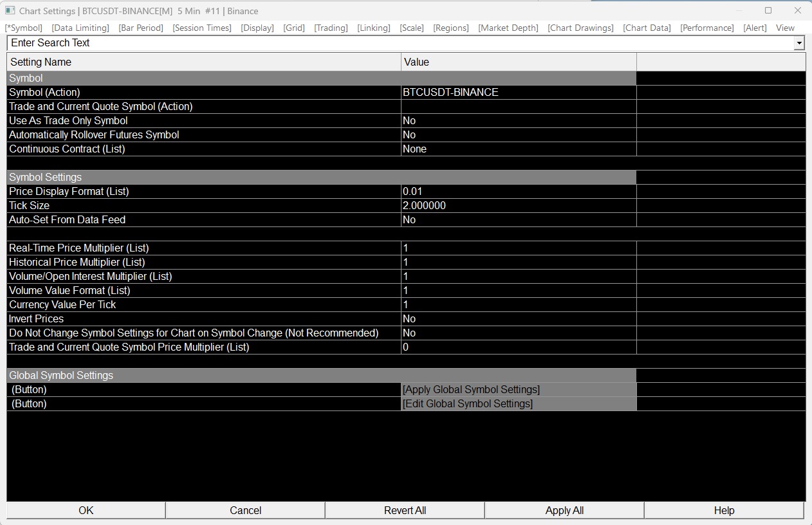The image size is (812, 525).
Task: Switch to the [Trading] tab
Action: coord(331,28)
